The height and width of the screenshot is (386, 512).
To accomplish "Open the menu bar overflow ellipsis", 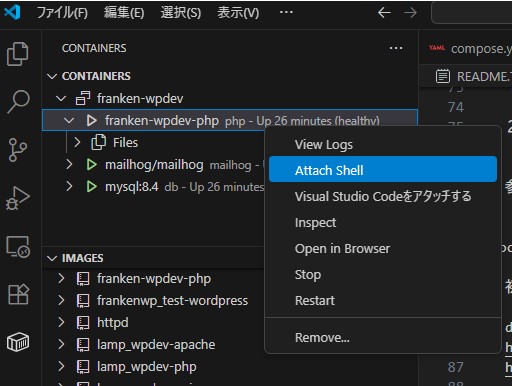I will point(286,12).
